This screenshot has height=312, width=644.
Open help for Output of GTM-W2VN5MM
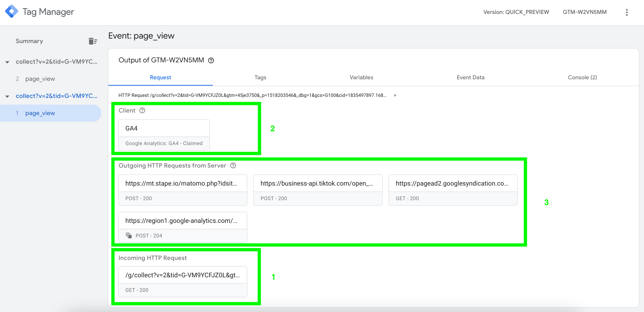[x=211, y=60]
